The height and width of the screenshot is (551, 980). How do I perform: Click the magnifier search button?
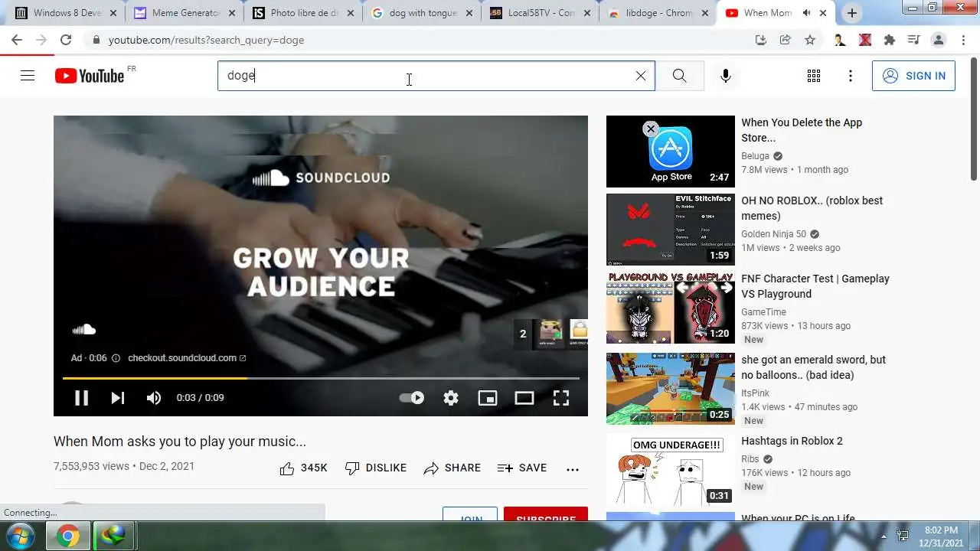(x=679, y=76)
